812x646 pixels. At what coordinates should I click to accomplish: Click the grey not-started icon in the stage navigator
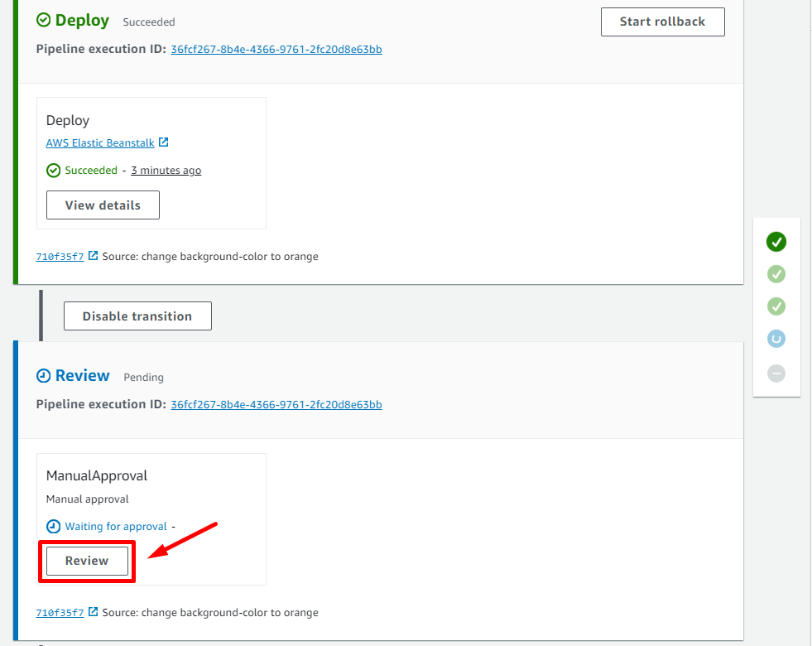pos(776,374)
